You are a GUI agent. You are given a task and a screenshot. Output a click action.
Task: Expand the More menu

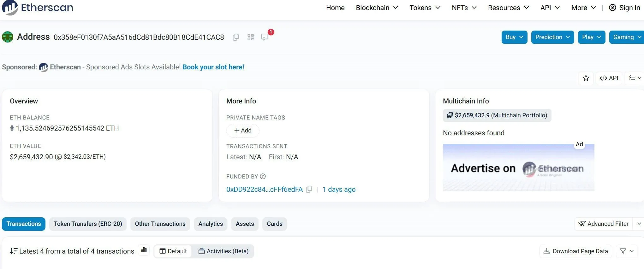point(583,8)
